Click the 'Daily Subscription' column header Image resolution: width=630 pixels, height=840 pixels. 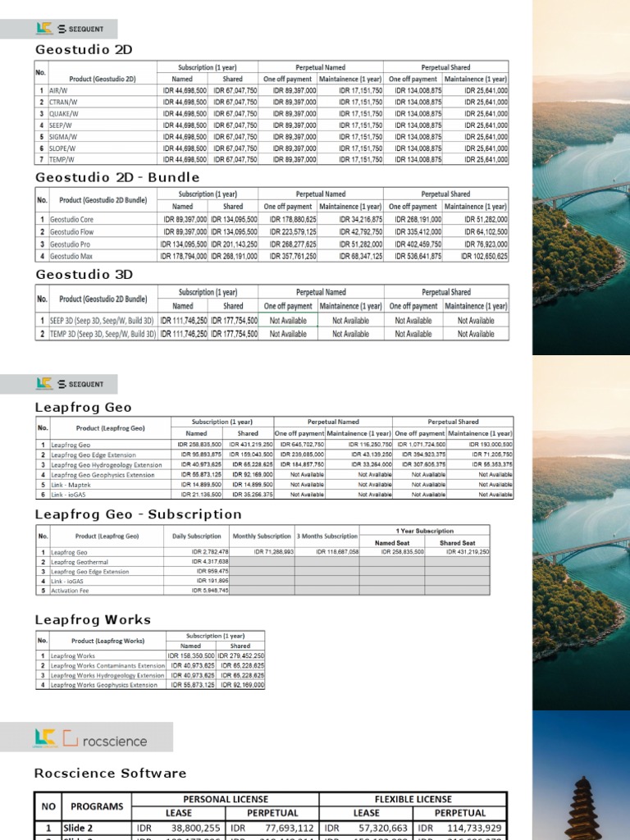[197, 536]
